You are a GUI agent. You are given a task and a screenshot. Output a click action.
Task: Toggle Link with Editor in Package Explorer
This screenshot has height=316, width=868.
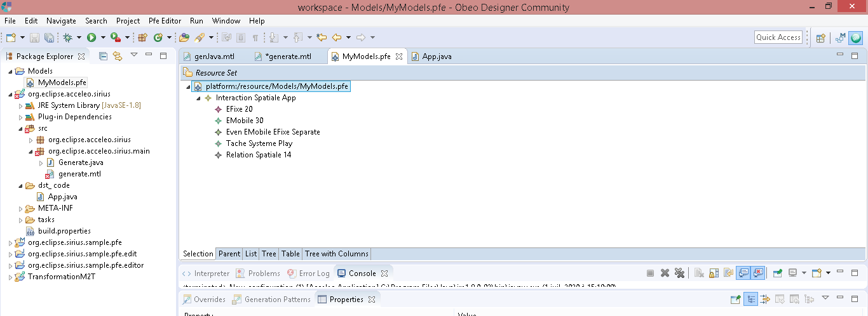tap(118, 56)
